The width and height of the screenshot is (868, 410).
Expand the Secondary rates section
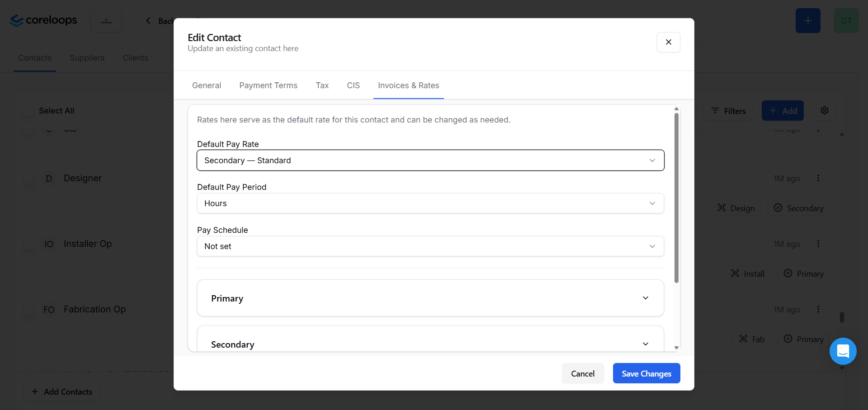(x=430, y=339)
